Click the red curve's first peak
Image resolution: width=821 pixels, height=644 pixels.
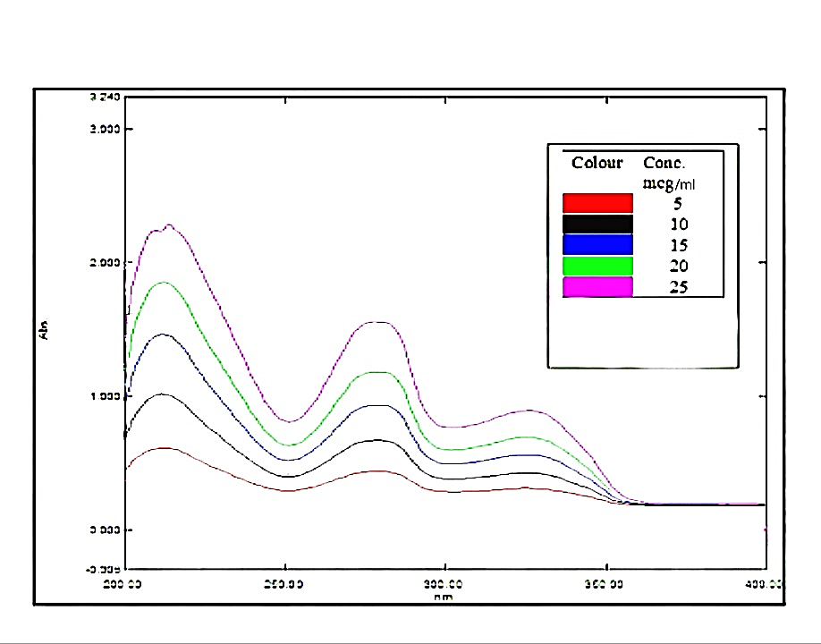point(164,448)
